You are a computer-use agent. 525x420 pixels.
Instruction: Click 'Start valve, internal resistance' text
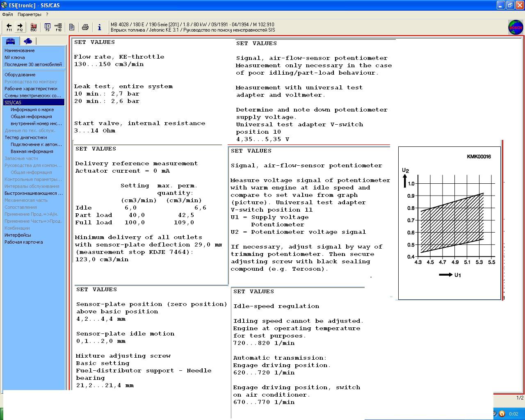(139, 123)
